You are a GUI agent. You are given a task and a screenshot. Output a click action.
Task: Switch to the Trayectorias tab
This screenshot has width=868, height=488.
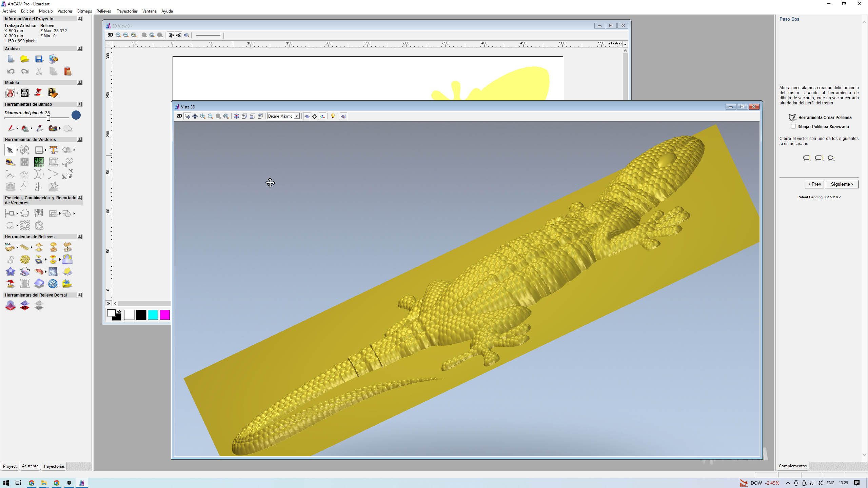point(54,466)
